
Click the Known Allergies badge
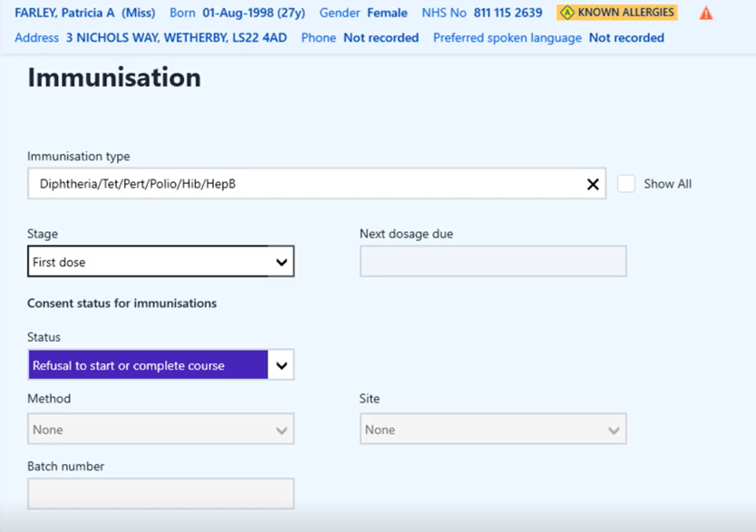click(617, 13)
